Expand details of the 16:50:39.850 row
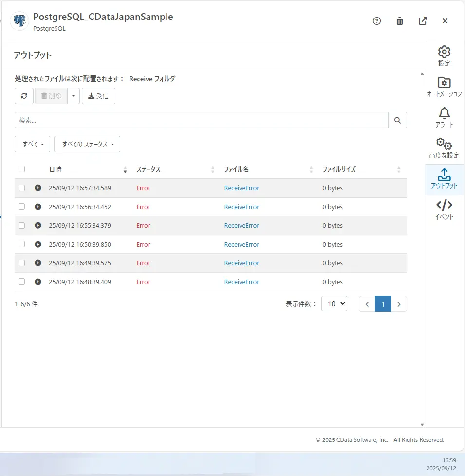This screenshot has width=465, height=476. (x=38, y=244)
